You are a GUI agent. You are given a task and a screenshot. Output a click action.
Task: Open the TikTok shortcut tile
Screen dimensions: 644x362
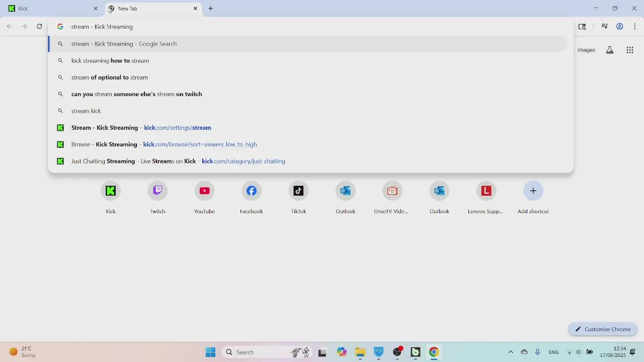(298, 198)
